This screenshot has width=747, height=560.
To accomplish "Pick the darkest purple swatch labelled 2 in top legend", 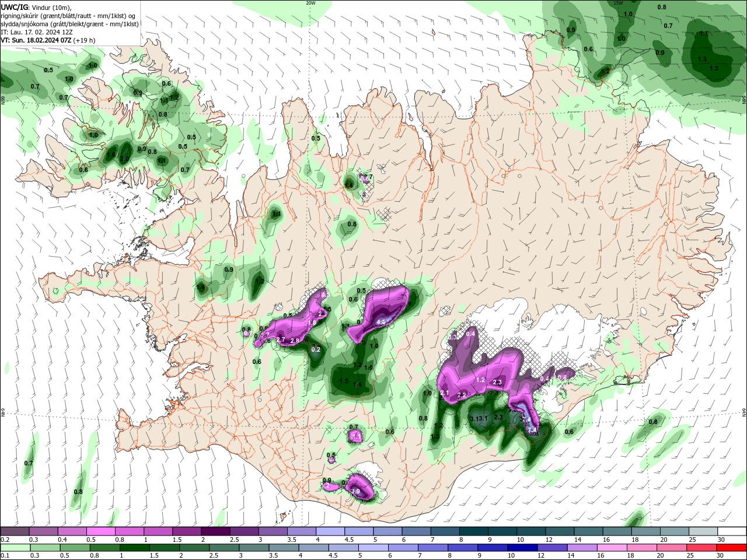I will point(215,531).
